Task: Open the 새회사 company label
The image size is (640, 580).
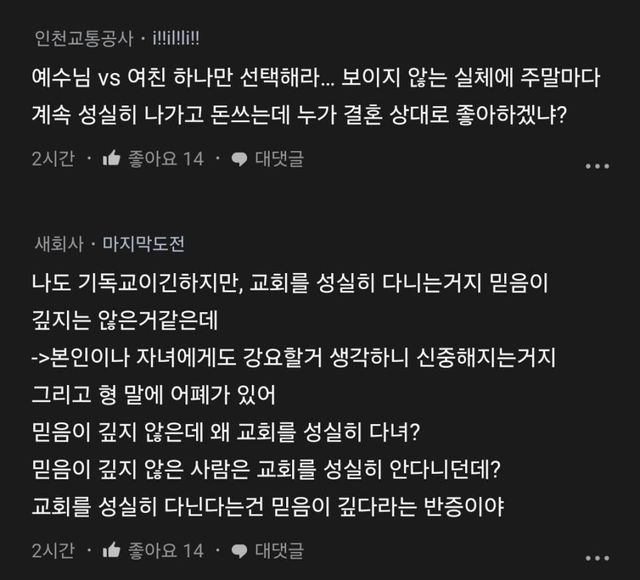Action: [57, 244]
